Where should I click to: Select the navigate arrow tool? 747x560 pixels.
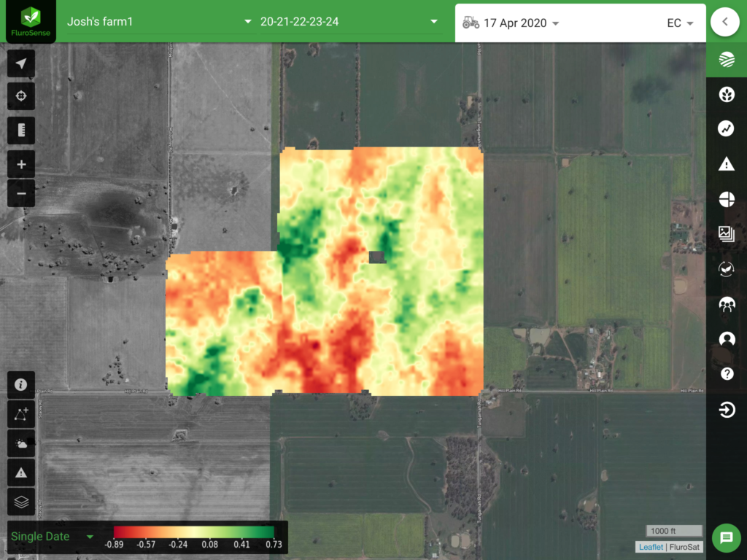(21, 63)
